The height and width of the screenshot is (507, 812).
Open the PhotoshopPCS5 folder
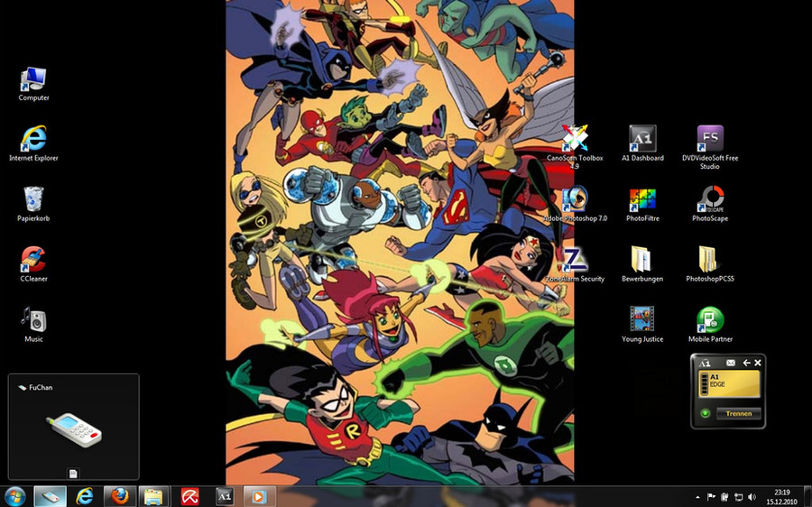point(710,264)
